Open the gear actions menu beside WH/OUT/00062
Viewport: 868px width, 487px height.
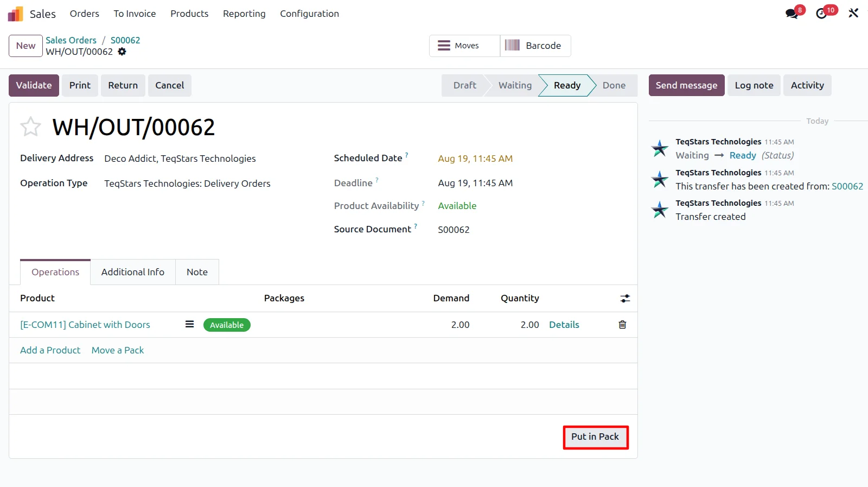coord(122,52)
